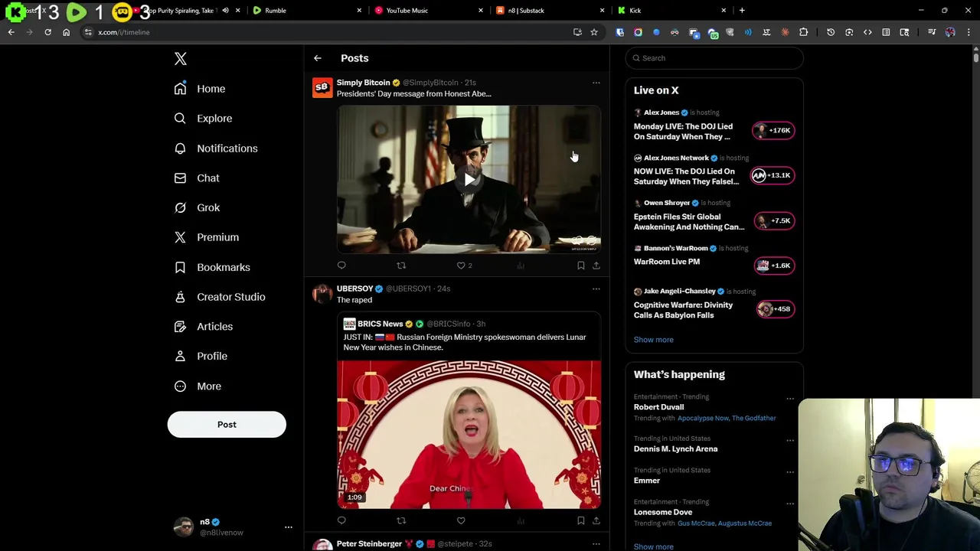Open Robert Duvall trending topic
This screenshot has height=551, width=980.
tap(658, 407)
